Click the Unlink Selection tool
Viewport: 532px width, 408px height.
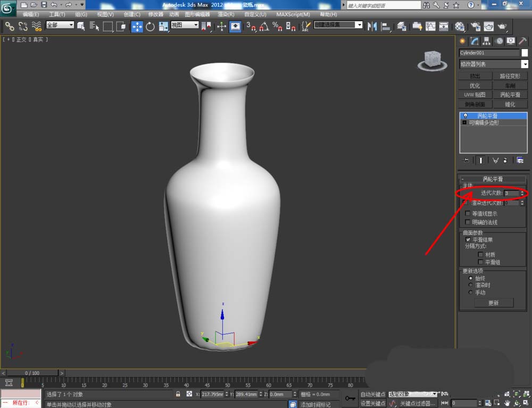[23, 26]
